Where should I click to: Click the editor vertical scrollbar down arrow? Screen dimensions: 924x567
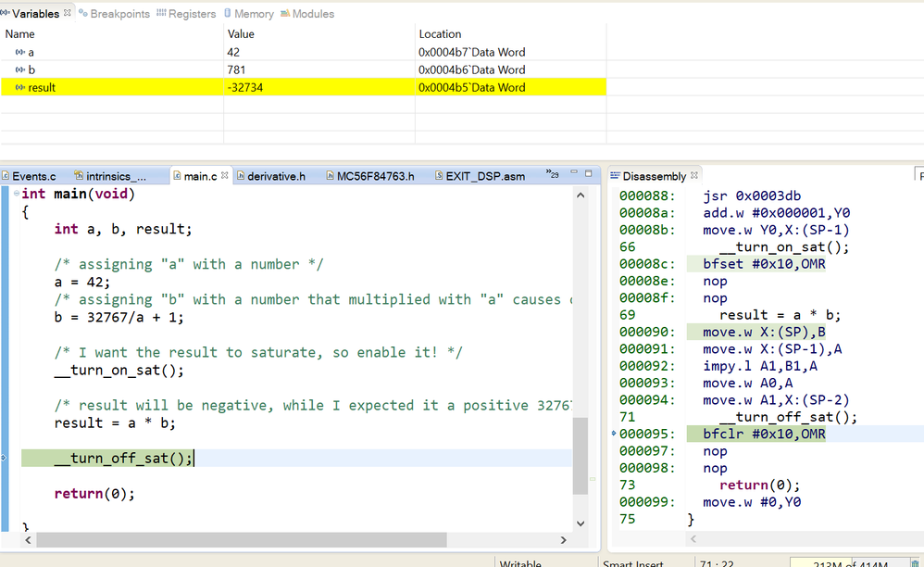click(x=581, y=523)
